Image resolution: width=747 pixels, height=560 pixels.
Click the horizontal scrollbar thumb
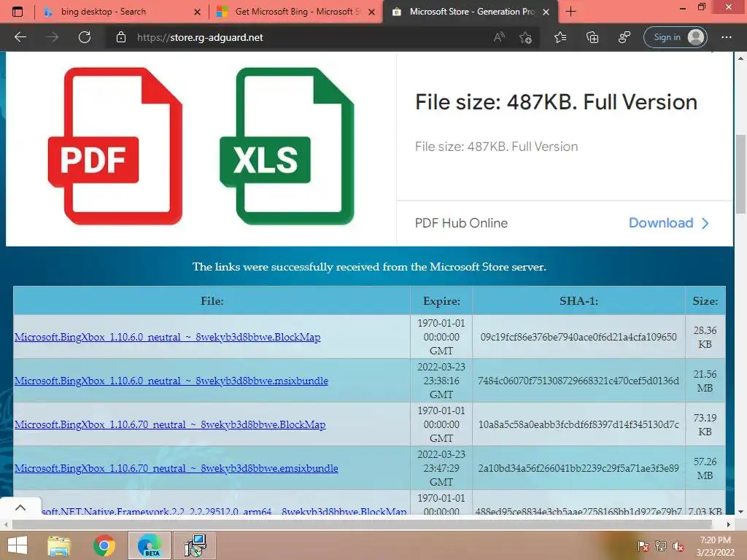[362, 524]
